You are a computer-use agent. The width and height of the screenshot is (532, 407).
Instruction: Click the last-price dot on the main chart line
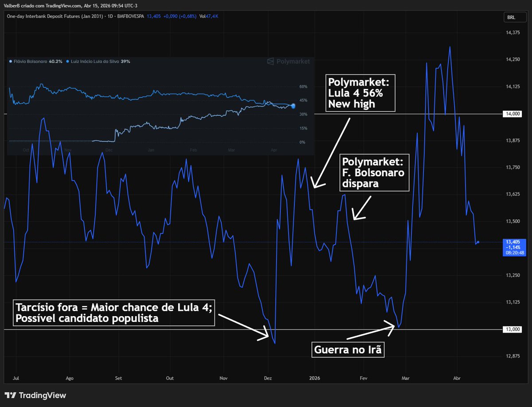pos(478,242)
